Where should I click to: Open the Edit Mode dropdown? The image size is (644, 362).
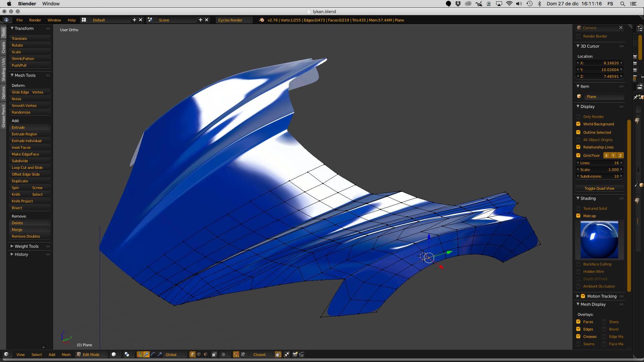[91, 355]
